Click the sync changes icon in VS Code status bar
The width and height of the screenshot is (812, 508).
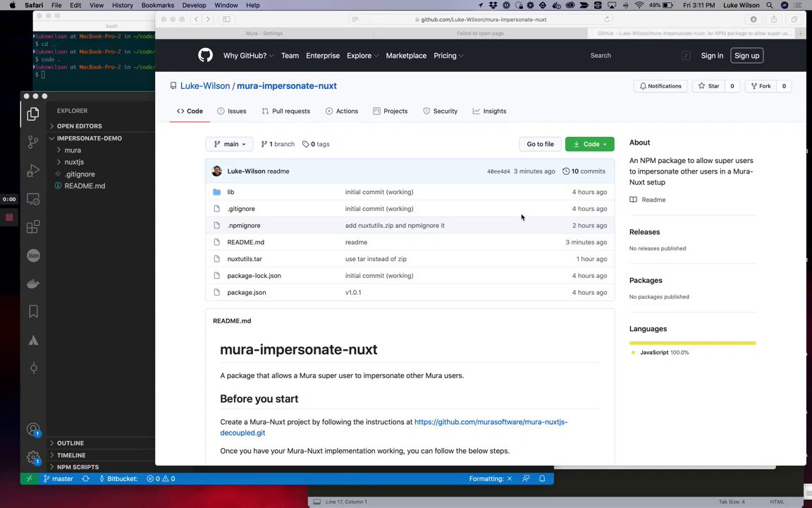coord(85,478)
